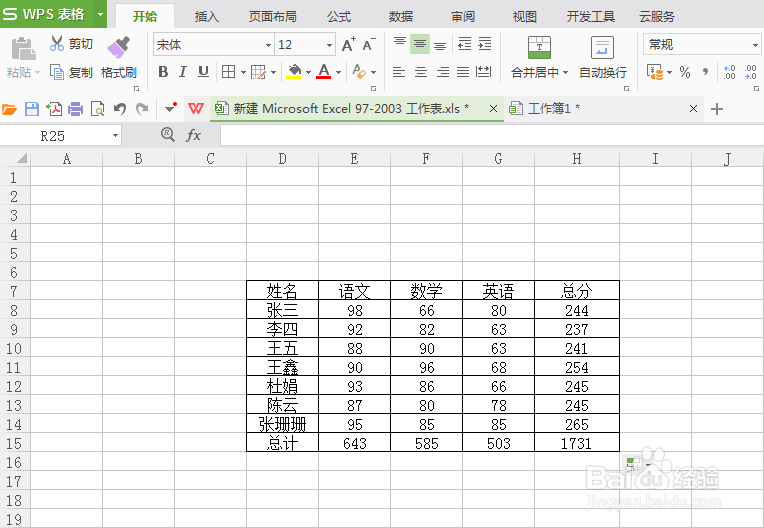764x528 pixels.
Task: Click the clear format eraser icon
Action: pyautogui.click(x=359, y=72)
